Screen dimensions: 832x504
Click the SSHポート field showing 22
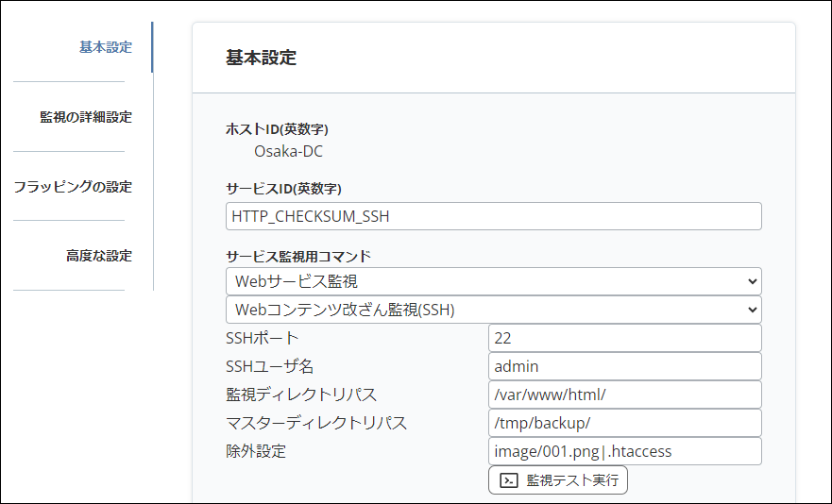coord(624,338)
